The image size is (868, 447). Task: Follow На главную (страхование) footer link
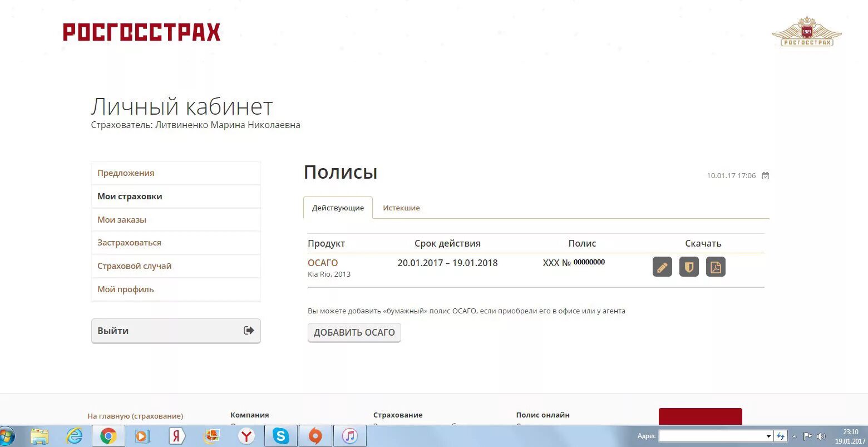point(135,416)
